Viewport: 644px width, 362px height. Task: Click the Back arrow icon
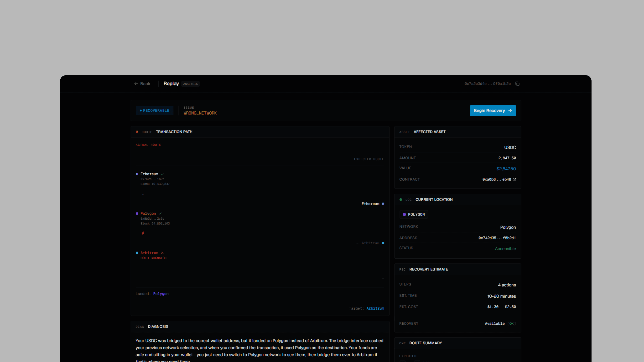coord(136,84)
